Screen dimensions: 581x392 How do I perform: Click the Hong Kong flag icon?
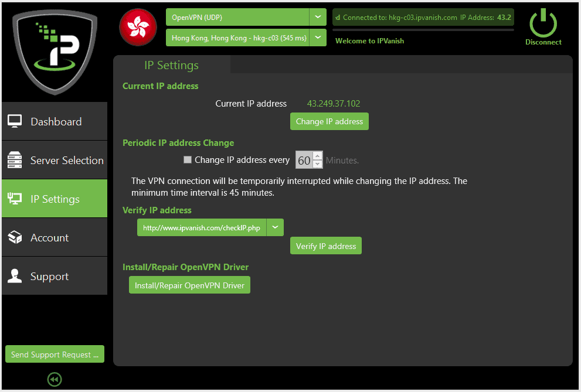click(138, 27)
